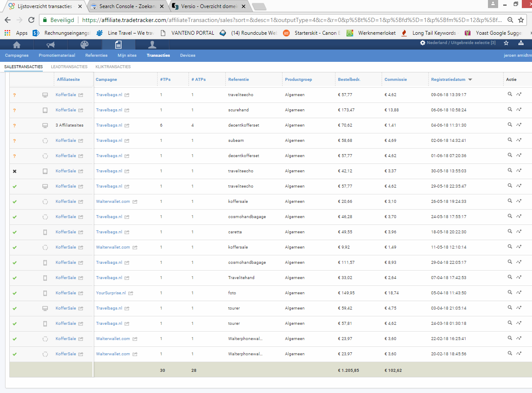Click the jeroen smidtm user name
Screen dimensions: 532x393
pos(518,55)
